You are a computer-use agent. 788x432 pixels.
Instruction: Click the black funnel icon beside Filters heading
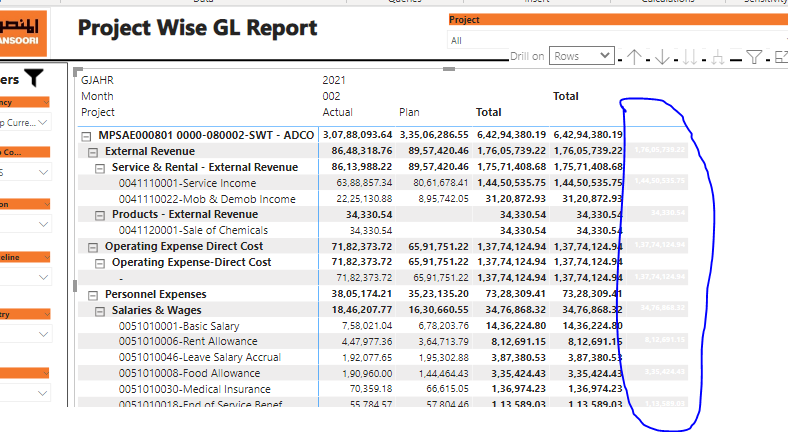point(34,78)
